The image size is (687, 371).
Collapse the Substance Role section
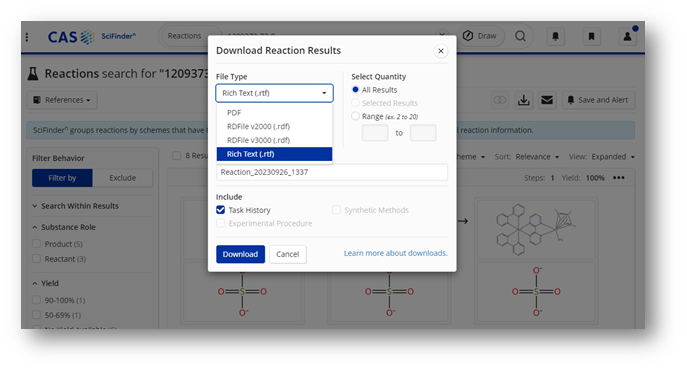pyautogui.click(x=64, y=227)
